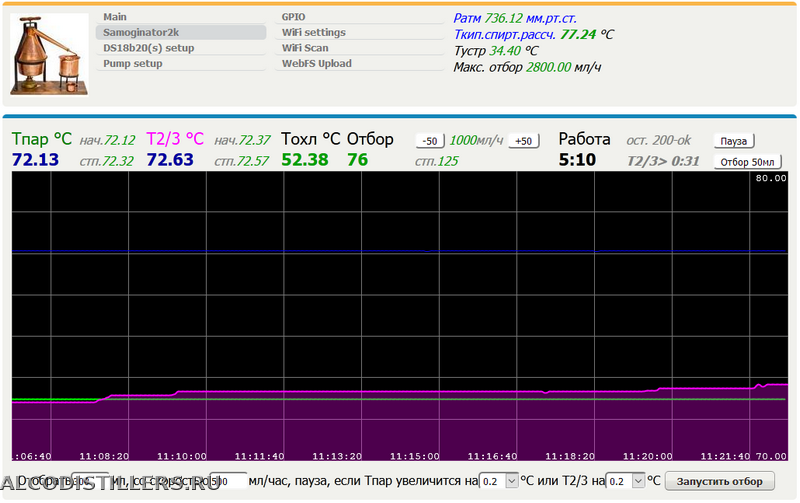Focus the withdrawal volume input (мл)
This screenshot has height=503, width=800.
pyautogui.click(x=90, y=481)
